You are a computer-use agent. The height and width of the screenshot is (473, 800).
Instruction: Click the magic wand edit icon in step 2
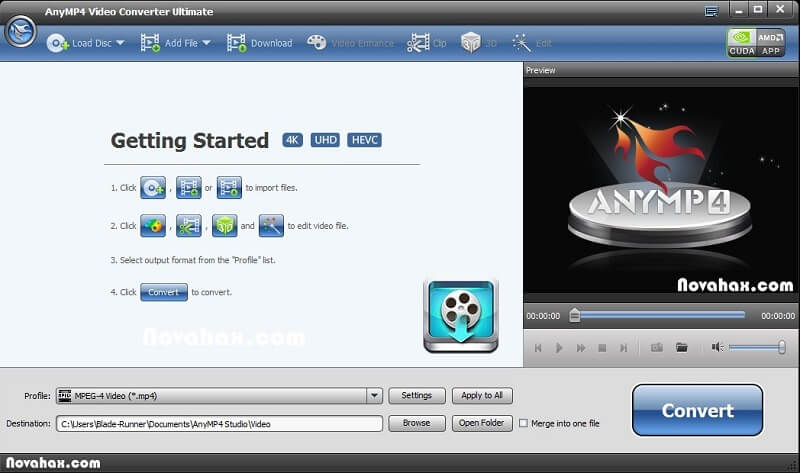[x=271, y=226]
